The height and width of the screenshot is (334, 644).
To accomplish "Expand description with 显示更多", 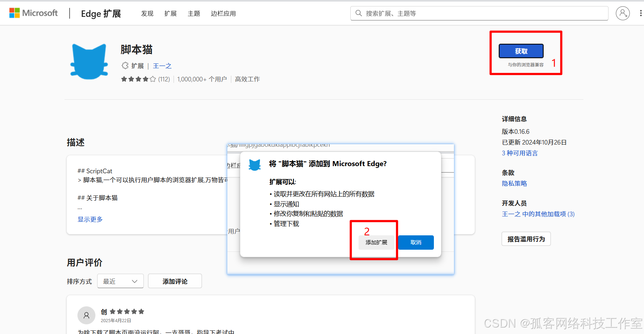I will 90,219.
